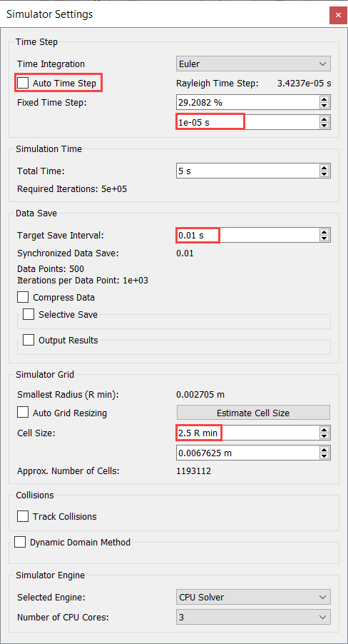Enable Selective Save option
The height and width of the screenshot is (644, 348).
(29, 315)
